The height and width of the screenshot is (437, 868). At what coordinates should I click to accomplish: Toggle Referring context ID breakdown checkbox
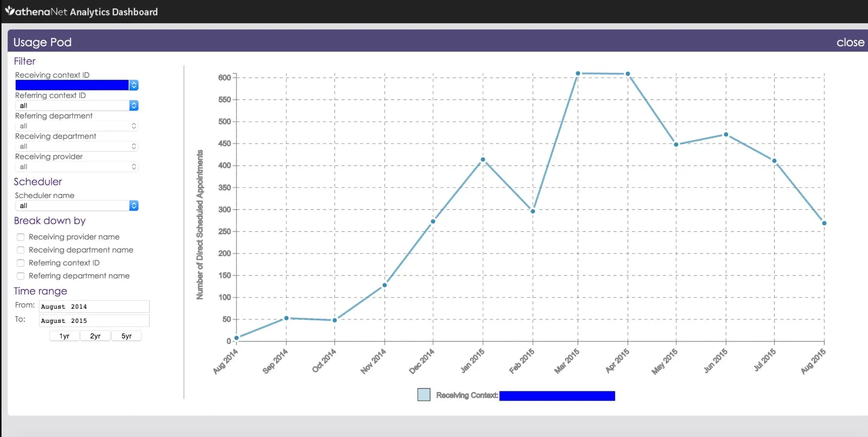21,263
